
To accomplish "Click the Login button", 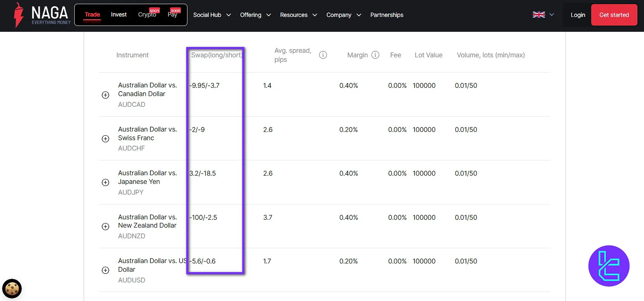I will (x=578, y=14).
